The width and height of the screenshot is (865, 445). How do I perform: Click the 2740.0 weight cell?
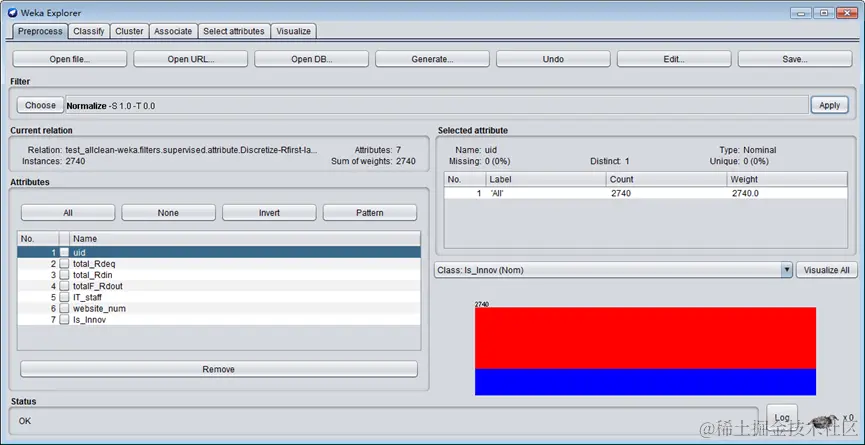pyautogui.click(x=787, y=194)
